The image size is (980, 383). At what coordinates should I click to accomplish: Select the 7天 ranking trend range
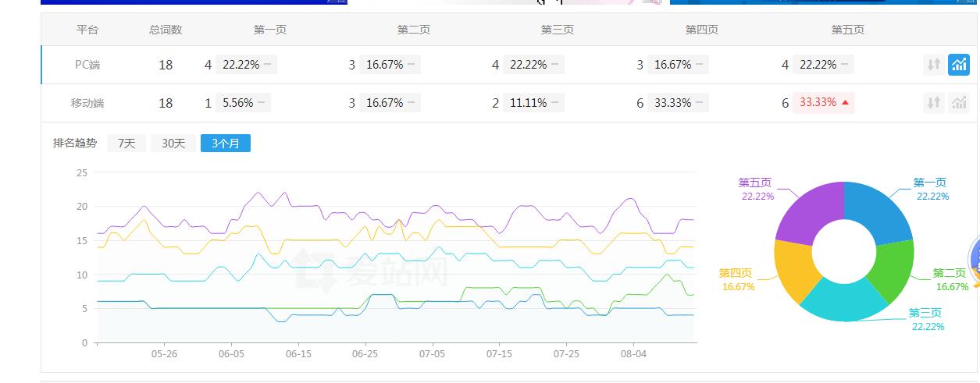127,144
